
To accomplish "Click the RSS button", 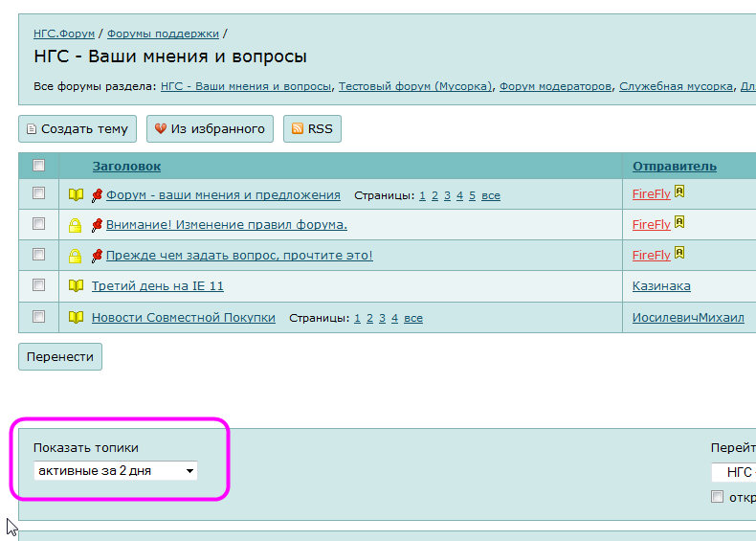I will (312, 129).
